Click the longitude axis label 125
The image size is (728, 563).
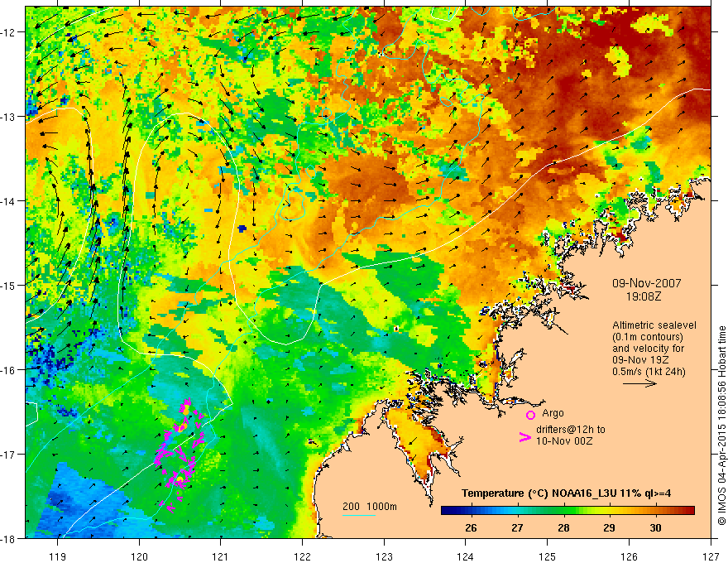click(x=548, y=556)
